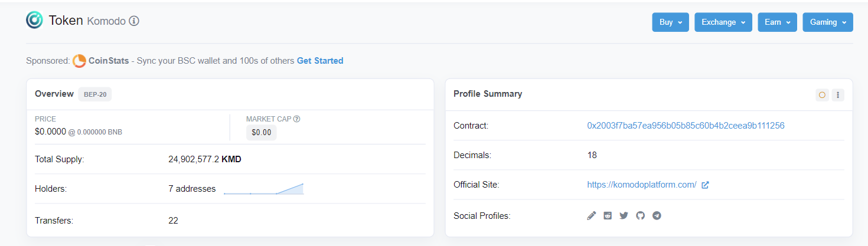
Task: Open the three-dot more options menu
Action: point(838,94)
